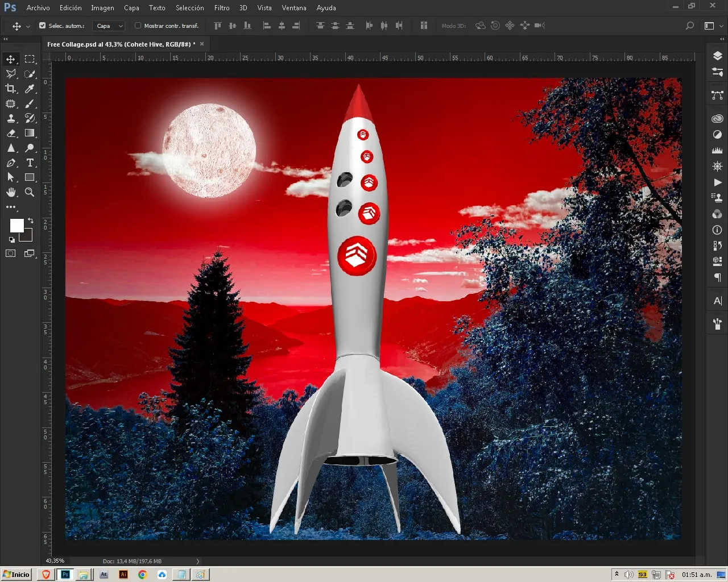The height and width of the screenshot is (582, 728).
Task: Open the Properties panel icon
Action: pyautogui.click(x=717, y=72)
